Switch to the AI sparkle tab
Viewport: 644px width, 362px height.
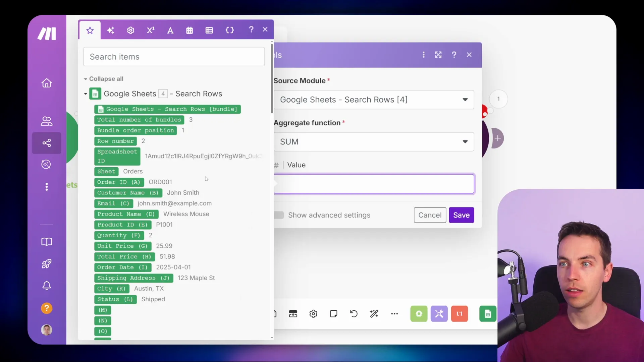click(x=110, y=31)
